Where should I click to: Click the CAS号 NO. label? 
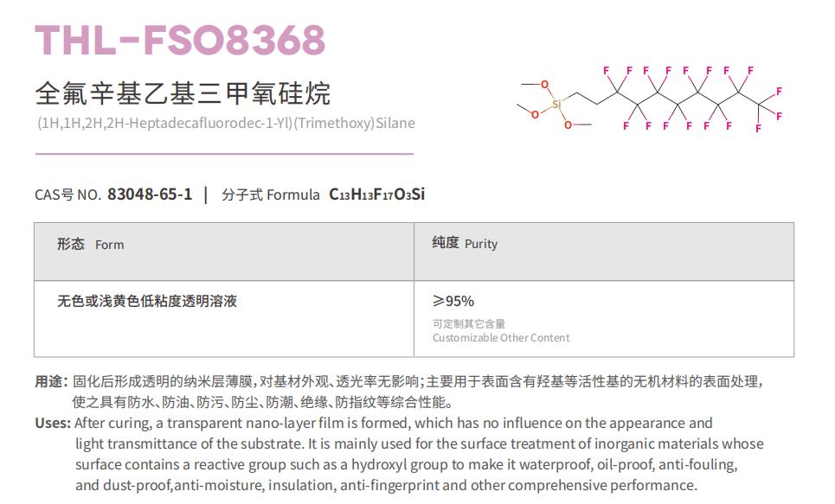click(68, 195)
